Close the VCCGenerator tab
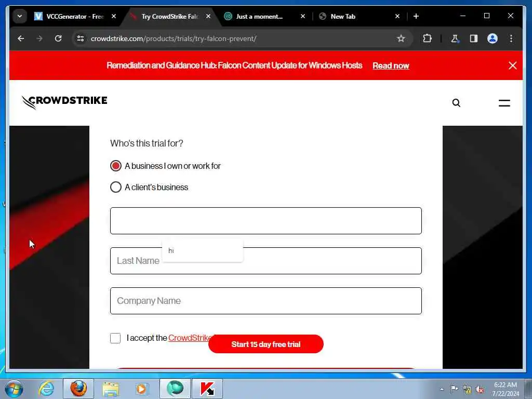Image resolution: width=532 pixels, height=399 pixels. click(114, 16)
